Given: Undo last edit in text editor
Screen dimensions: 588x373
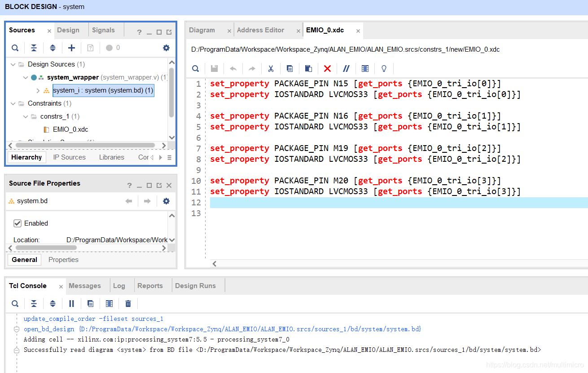Looking at the screenshot, I should pos(233,69).
